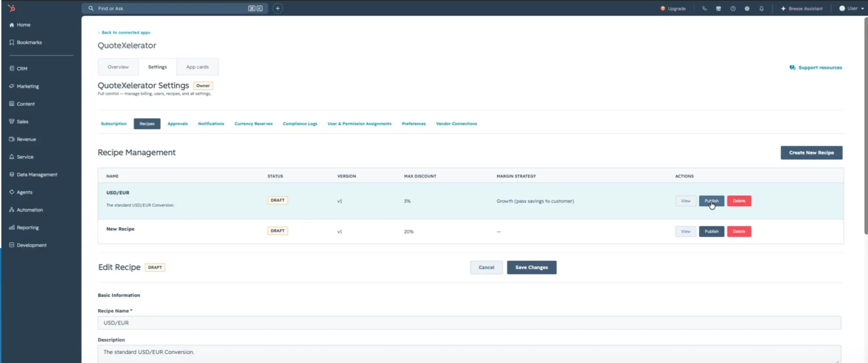Viewport: 868px width, 363px height.
Task: Select the Approvals settings tab
Action: [178, 124]
